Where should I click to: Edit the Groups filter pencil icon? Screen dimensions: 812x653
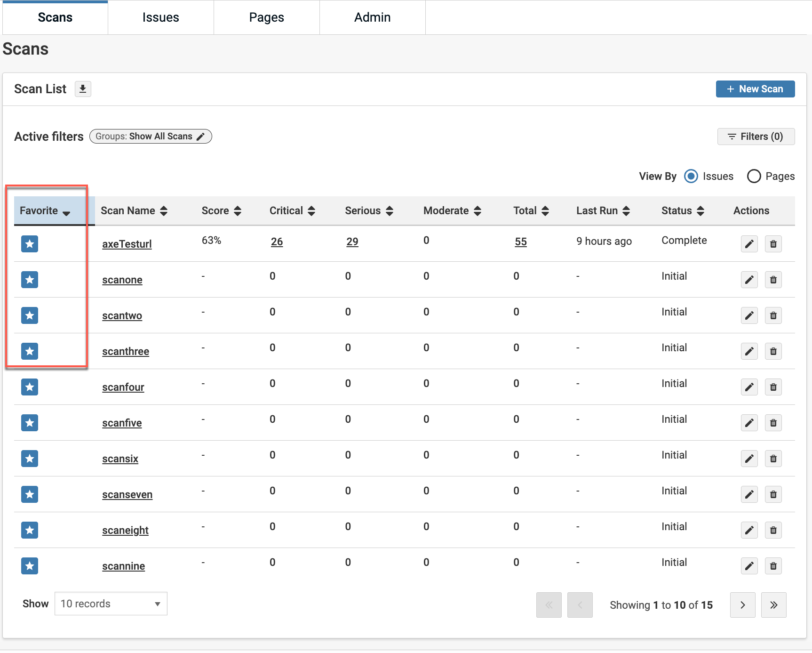(x=201, y=137)
